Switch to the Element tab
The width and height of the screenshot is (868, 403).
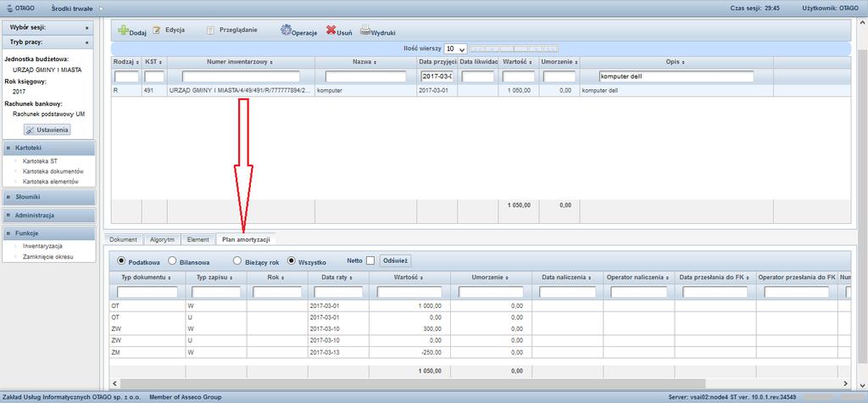coord(198,239)
